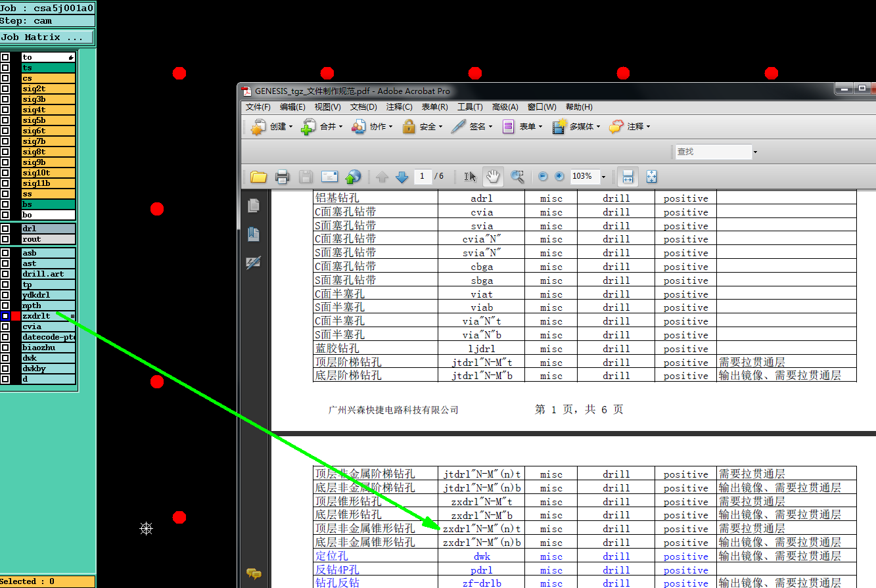
Task: Open the 帮助(H) menu
Action: [579, 107]
